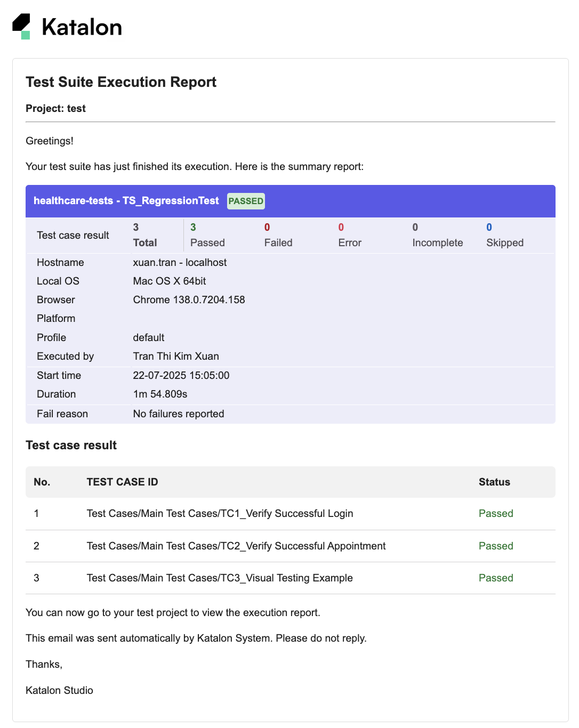Click the Platform row label
The image size is (579, 728).
[x=56, y=319]
